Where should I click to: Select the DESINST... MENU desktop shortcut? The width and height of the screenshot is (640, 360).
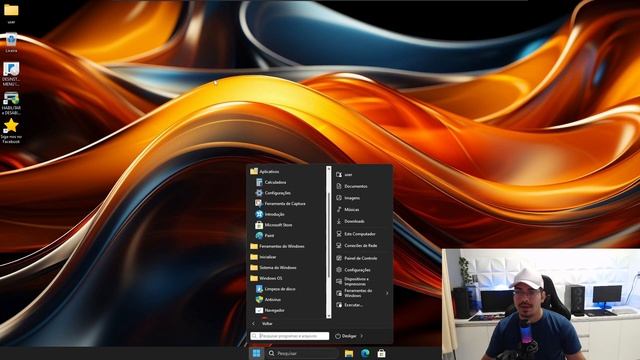point(11,74)
